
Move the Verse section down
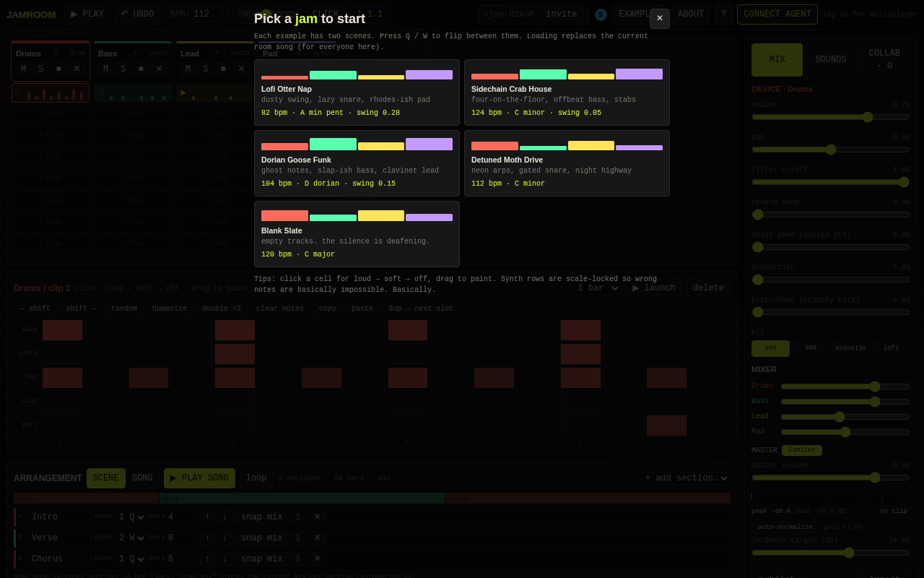click(225, 538)
